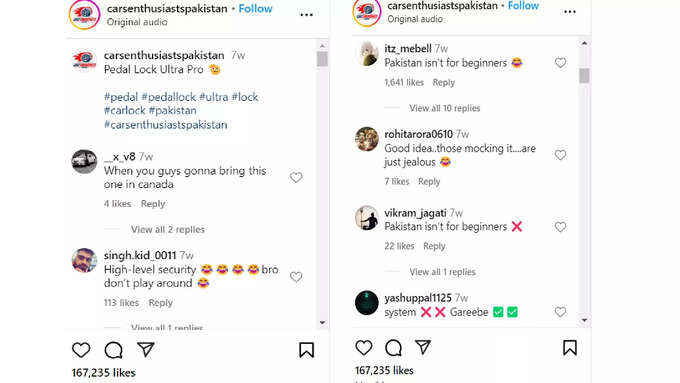Viewport: 680px width, 383px height.
Task: Expand View all 1 replies under vikram_jagati
Action: click(x=442, y=272)
